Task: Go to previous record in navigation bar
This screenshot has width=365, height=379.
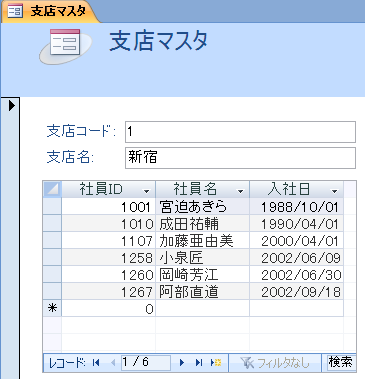Action: 113,362
